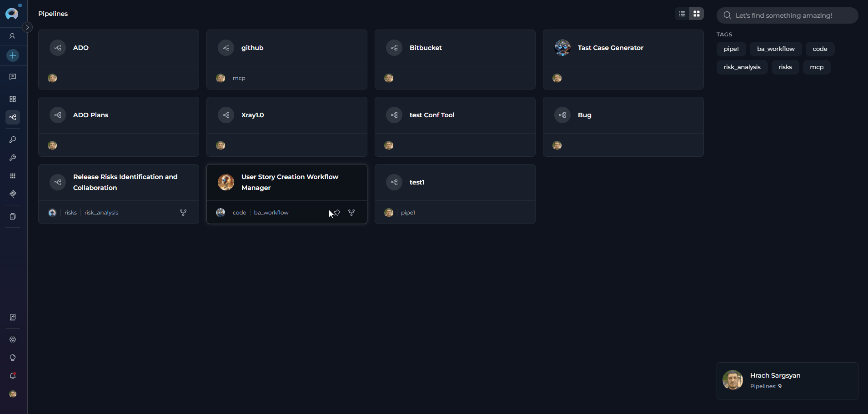Click the Hrach Sargsyan profile panel
This screenshot has width=868, height=414.
787,380
